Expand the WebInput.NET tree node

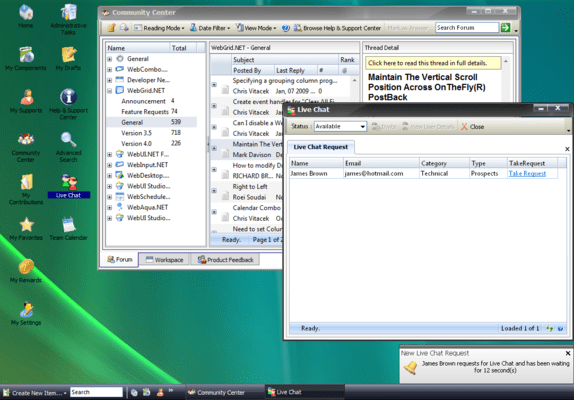pos(109,165)
